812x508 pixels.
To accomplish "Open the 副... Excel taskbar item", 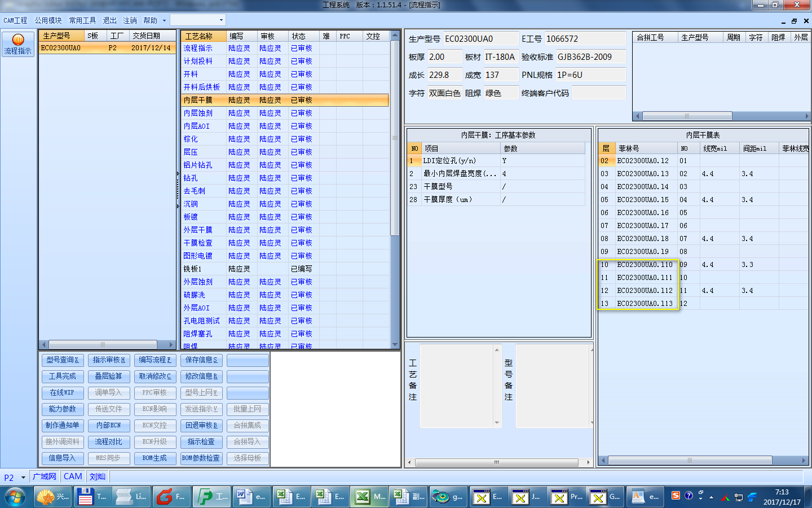I will 409,497.
